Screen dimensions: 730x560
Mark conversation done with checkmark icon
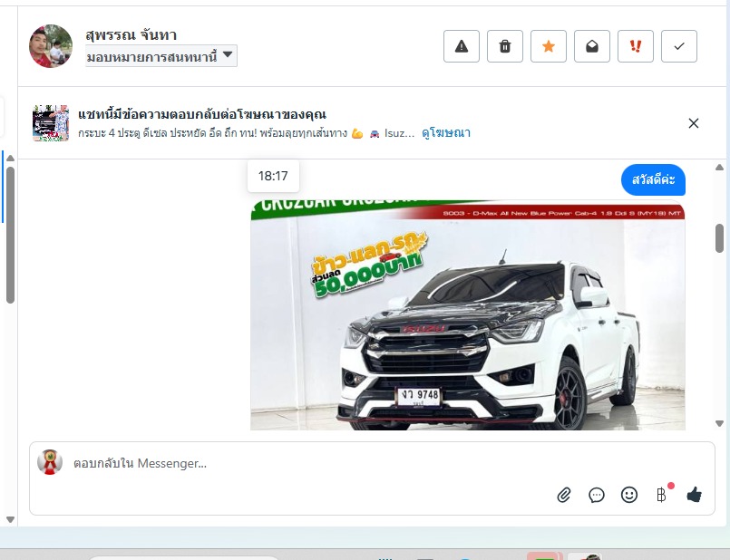[679, 46]
